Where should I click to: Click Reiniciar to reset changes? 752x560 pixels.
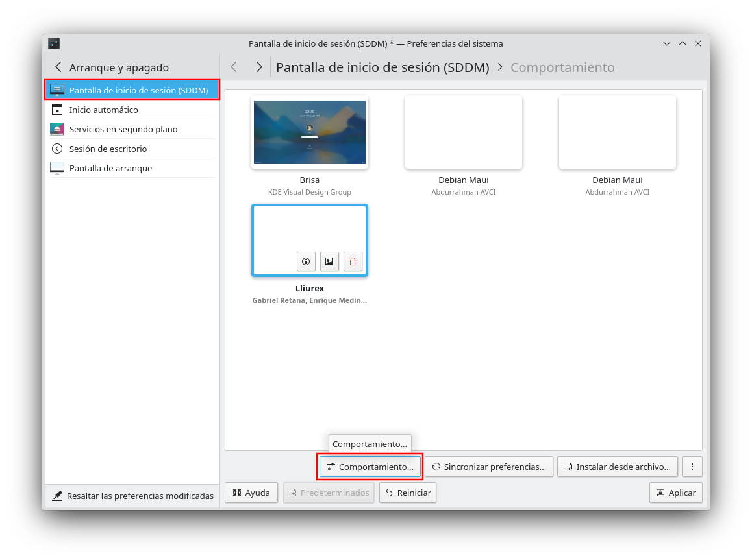408,493
